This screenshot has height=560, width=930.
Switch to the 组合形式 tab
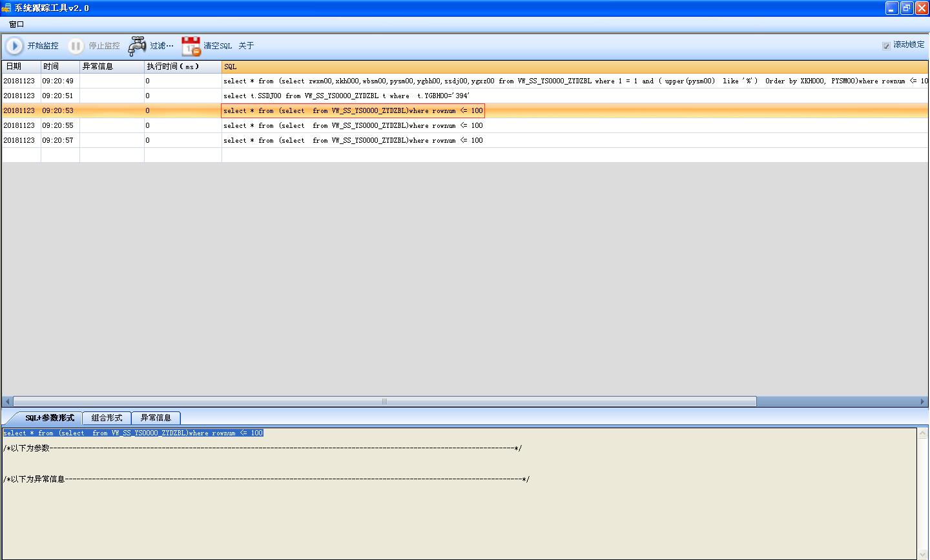point(107,418)
